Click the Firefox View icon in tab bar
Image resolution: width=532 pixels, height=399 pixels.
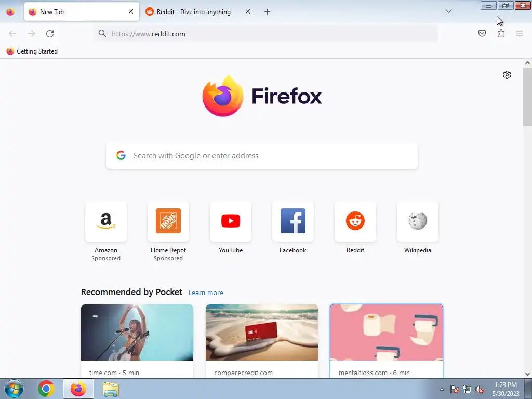[10, 12]
